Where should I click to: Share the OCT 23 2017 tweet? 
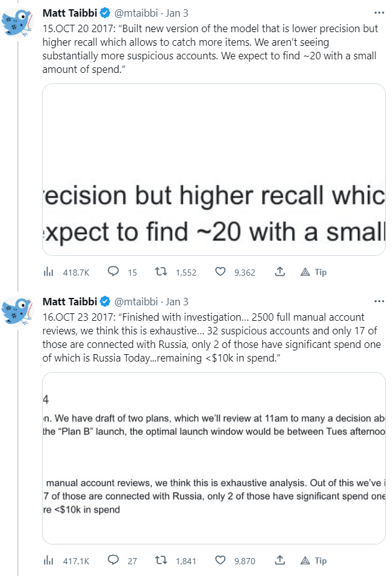[x=280, y=561]
